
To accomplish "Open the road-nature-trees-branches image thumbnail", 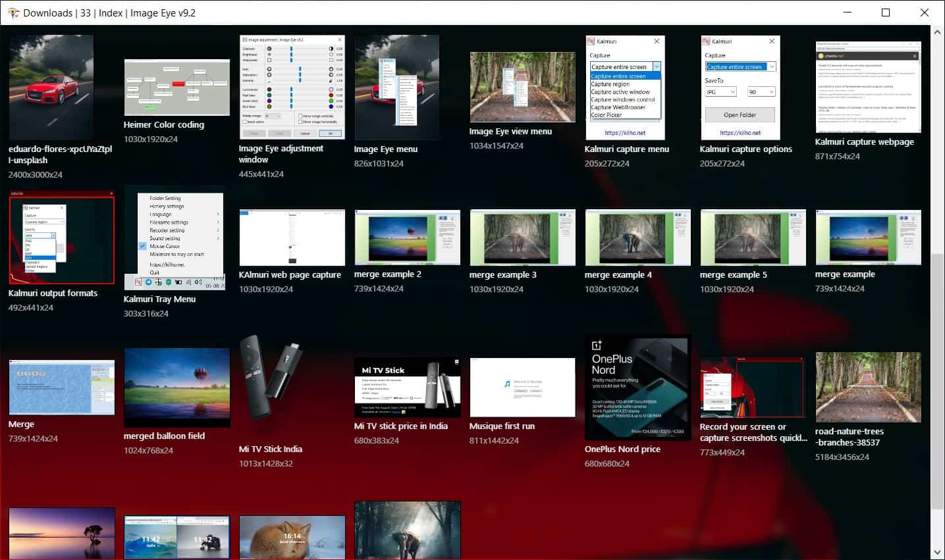I will click(868, 388).
